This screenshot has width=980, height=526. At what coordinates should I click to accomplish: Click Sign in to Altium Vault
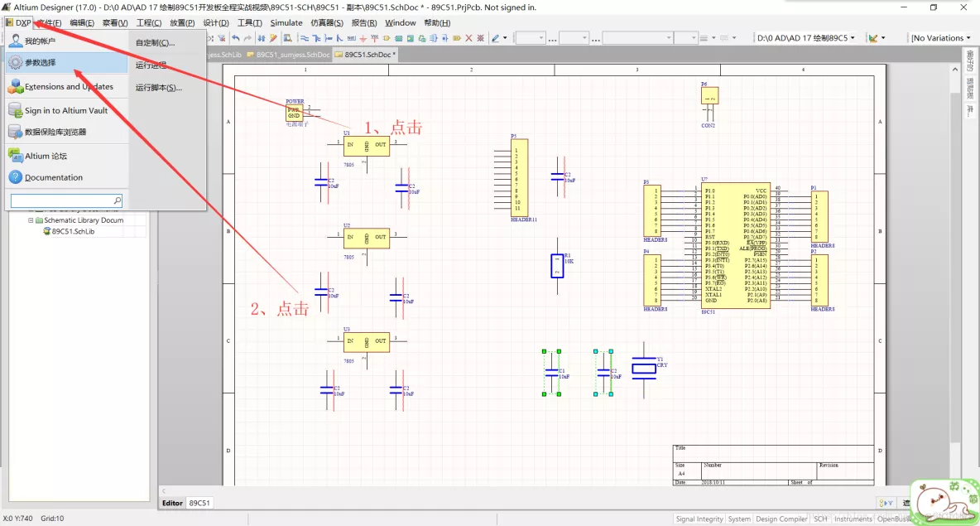tap(66, 110)
